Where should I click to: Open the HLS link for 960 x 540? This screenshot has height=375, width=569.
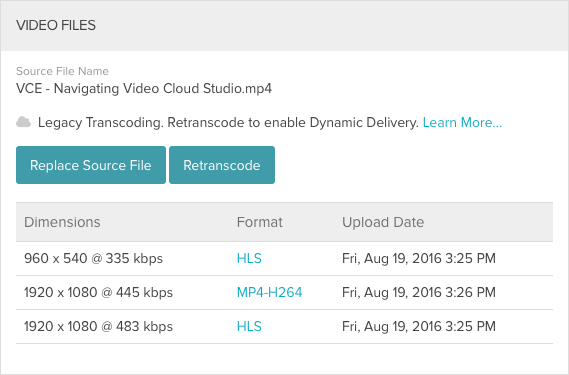point(249,258)
